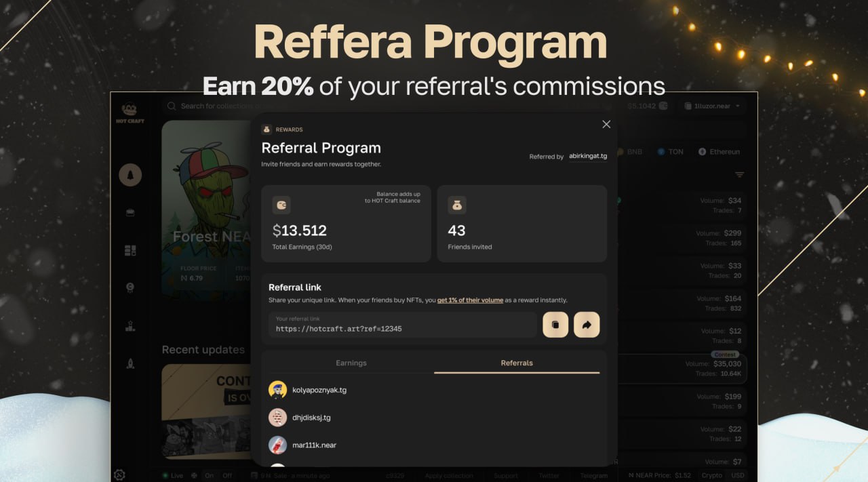
Task: Switch the live feed Off
Action: pos(227,475)
